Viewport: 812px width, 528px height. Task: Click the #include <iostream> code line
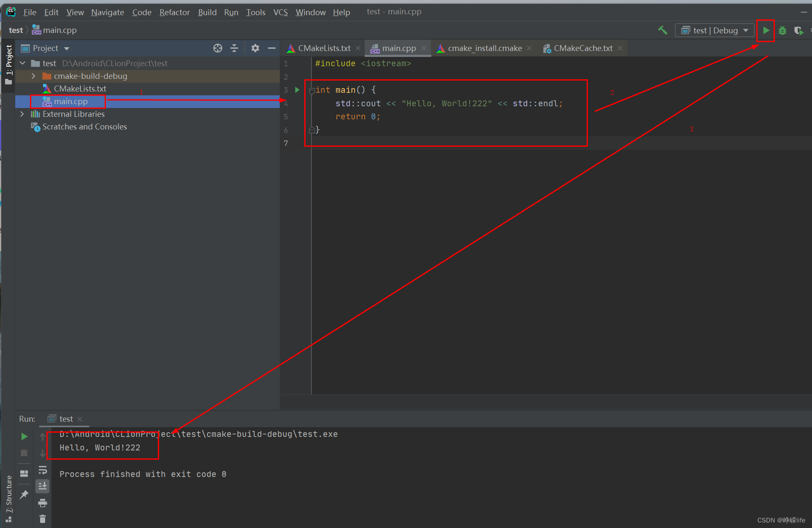pyautogui.click(x=363, y=64)
